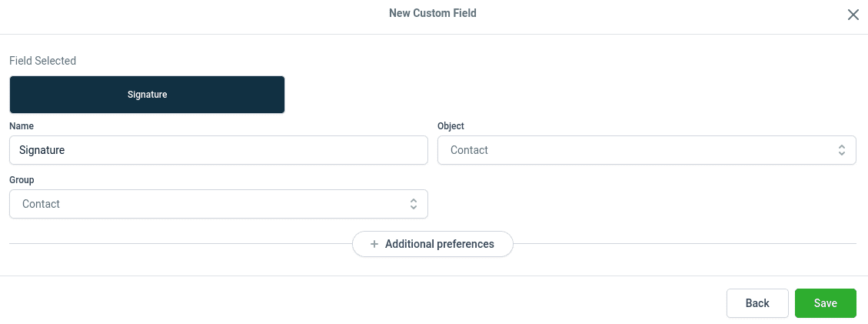The width and height of the screenshot is (868, 324).
Task: Close the New Custom Field dialog
Action: pos(853,15)
